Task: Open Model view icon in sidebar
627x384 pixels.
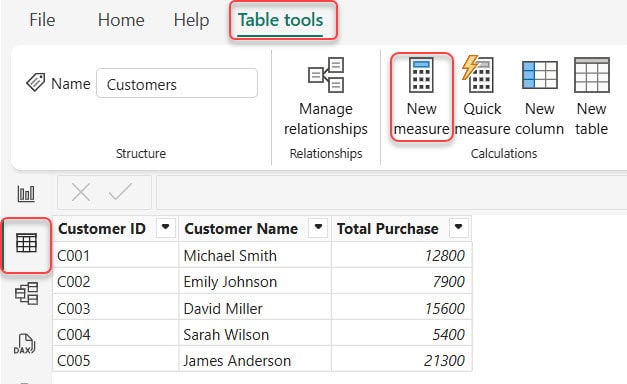Action: [26, 293]
